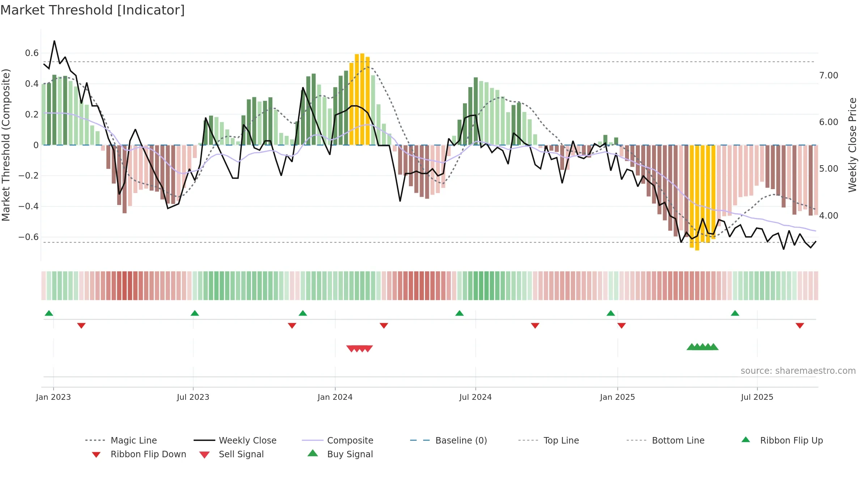This screenshot has height=488, width=868.
Task: Click the green Ribbon Flip Up marker near Jan 2023
Action: [49, 313]
